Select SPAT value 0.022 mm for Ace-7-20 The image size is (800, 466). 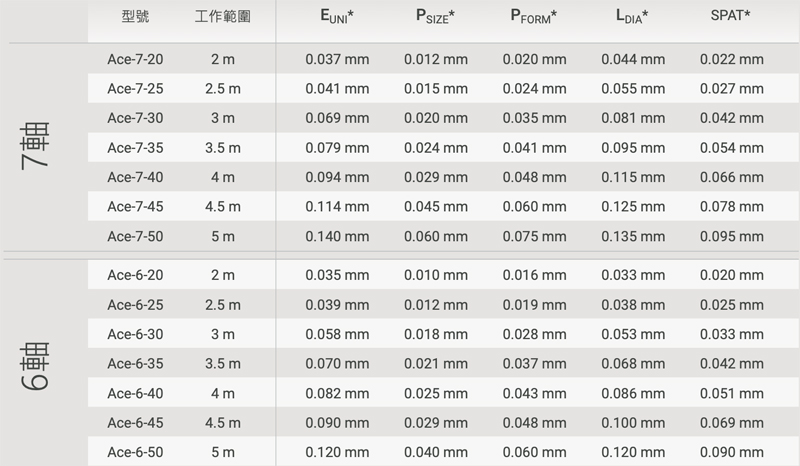[x=731, y=59]
